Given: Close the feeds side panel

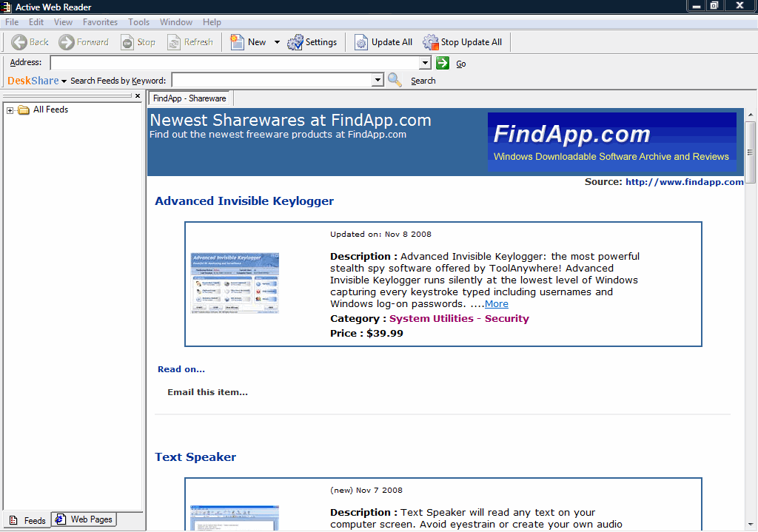Looking at the screenshot, I should click(x=138, y=95).
